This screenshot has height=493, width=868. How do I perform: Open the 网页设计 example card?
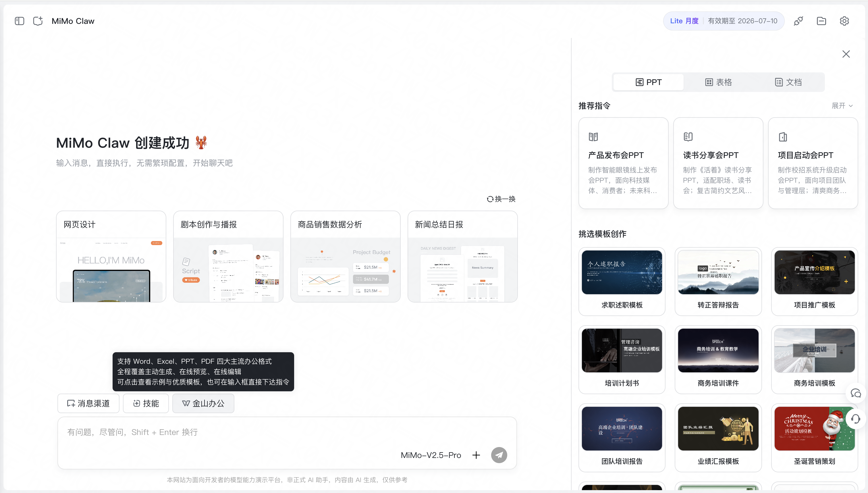pos(111,257)
